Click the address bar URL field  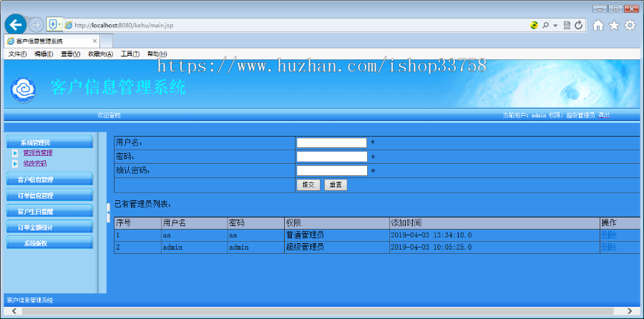coord(296,26)
